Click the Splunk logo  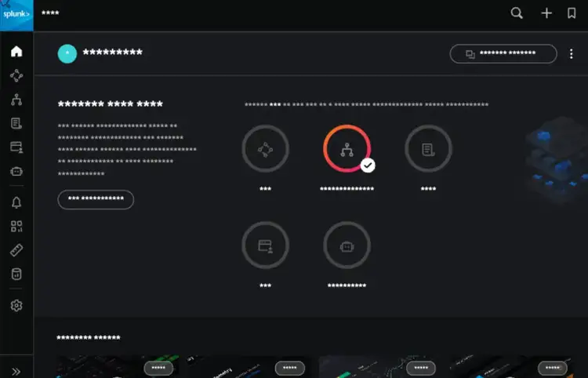click(x=16, y=16)
